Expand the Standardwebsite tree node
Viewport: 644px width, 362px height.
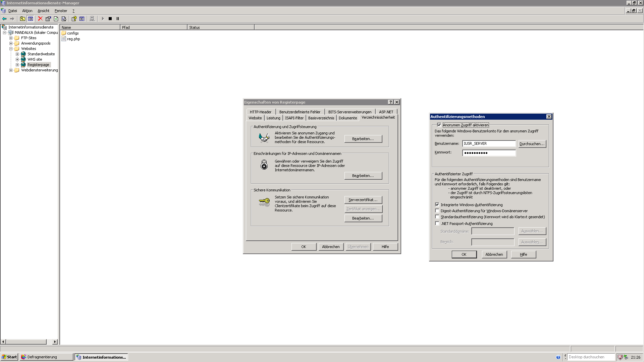pyautogui.click(x=17, y=54)
